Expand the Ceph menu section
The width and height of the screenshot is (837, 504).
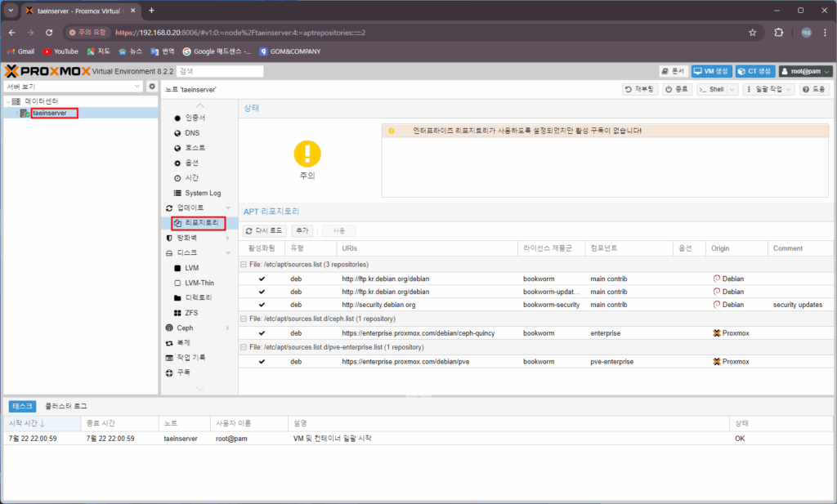(228, 328)
